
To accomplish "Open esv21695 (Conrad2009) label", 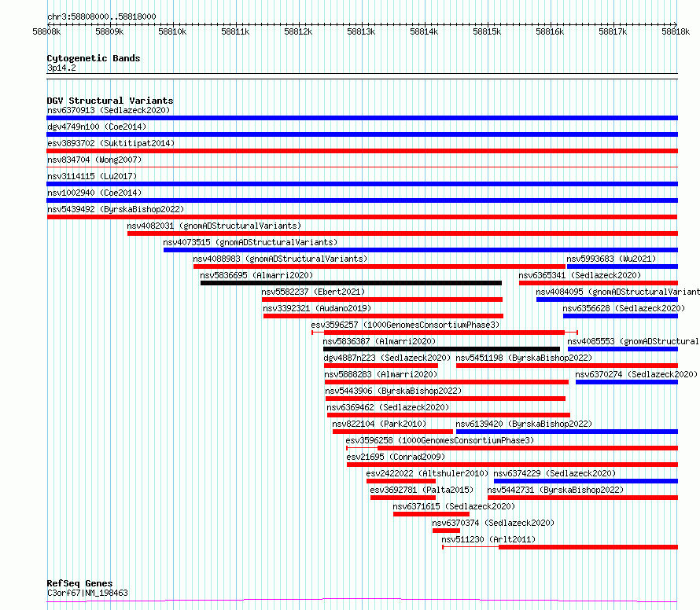I will click(396, 457).
